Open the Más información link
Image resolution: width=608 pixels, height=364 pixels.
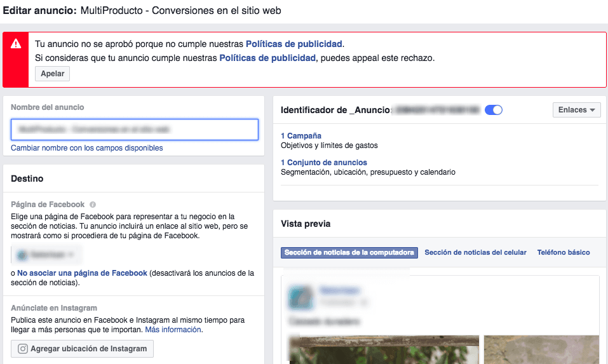point(173,330)
